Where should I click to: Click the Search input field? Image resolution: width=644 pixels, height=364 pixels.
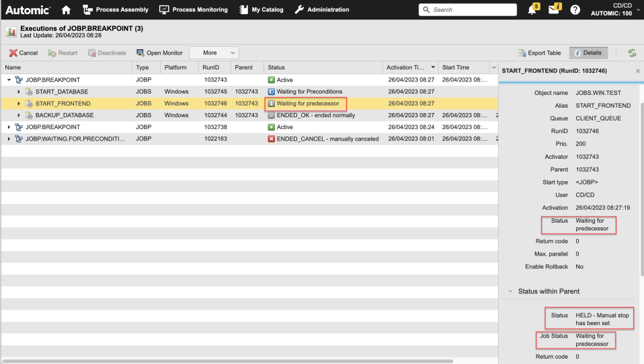click(467, 9)
